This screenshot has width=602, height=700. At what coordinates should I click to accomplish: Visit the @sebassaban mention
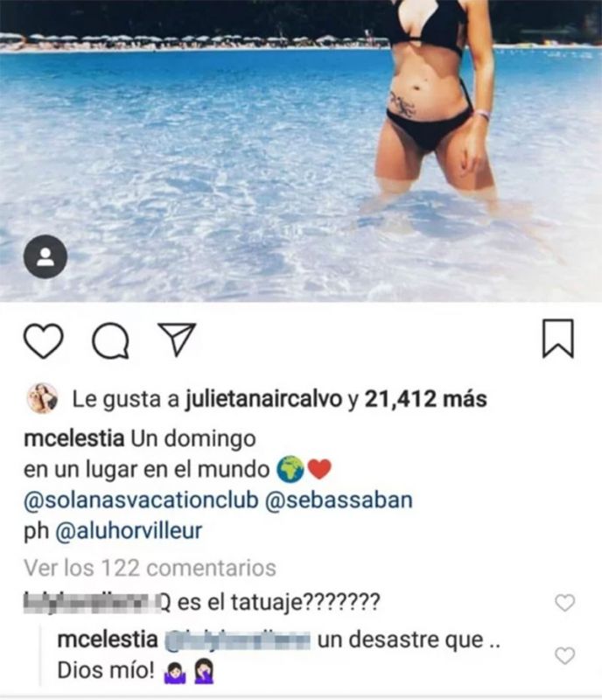[x=339, y=500]
